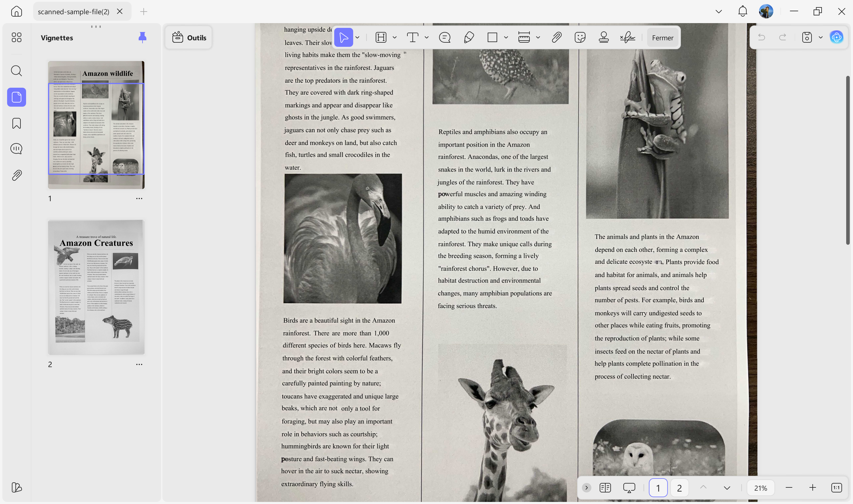Open the Outils menu
This screenshot has width=853, height=504.
pyautogui.click(x=189, y=37)
